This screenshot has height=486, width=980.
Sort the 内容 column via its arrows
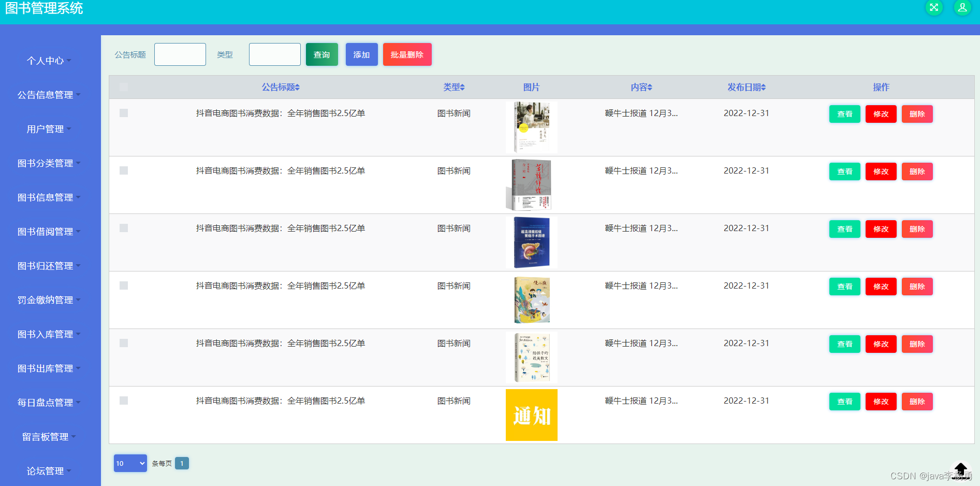(650, 88)
